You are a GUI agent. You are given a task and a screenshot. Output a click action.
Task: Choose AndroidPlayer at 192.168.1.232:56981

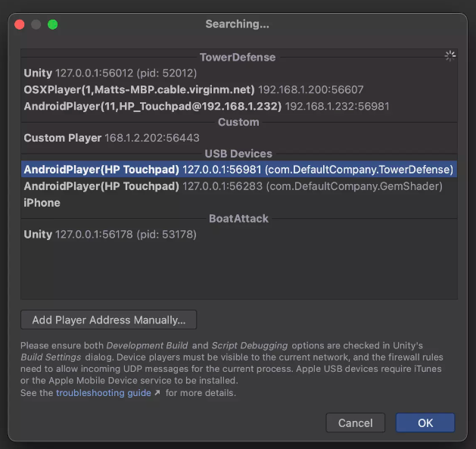point(207,106)
